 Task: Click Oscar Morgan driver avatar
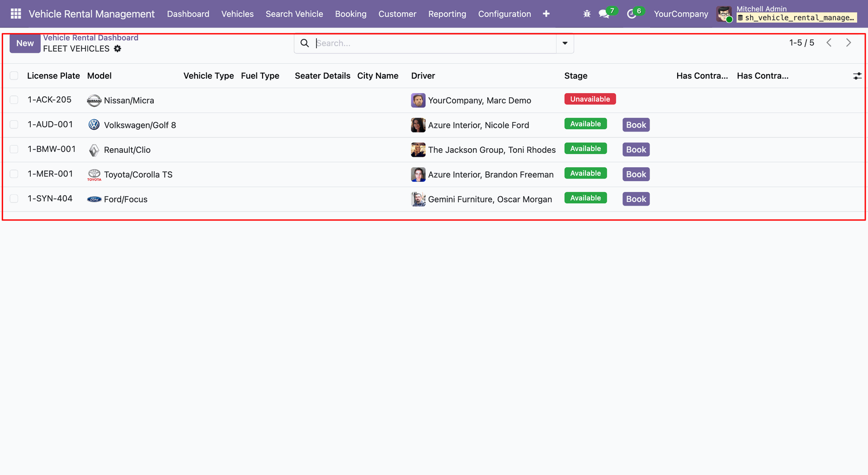(418, 199)
